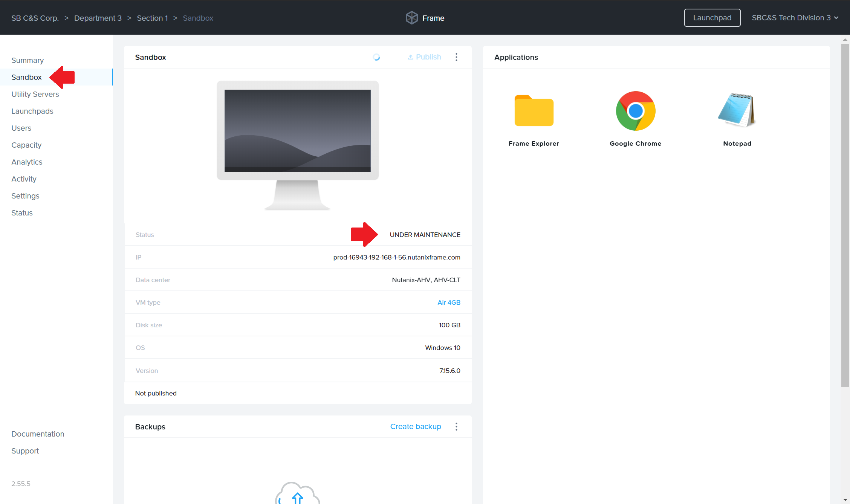
Task: Click the Windows 10 OS value
Action: [443, 348]
